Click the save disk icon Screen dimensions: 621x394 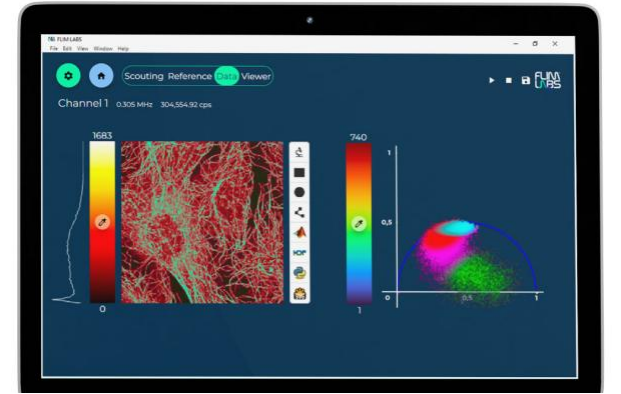(x=526, y=80)
